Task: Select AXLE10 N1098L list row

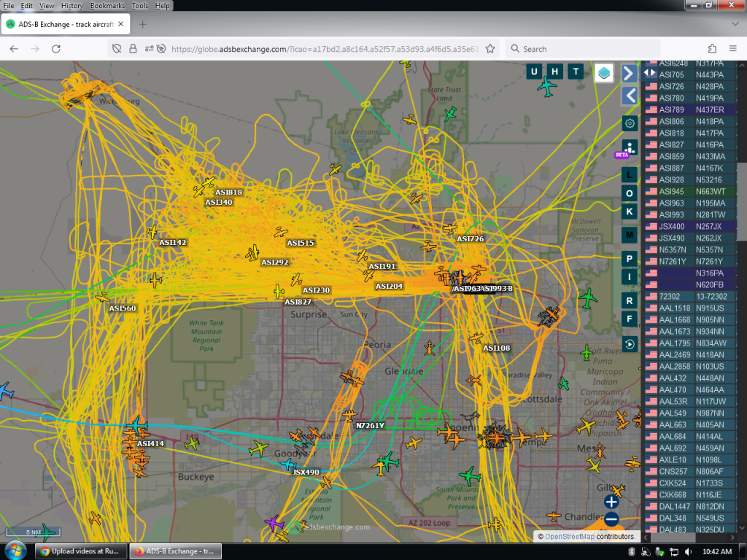Action: [689, 459]
